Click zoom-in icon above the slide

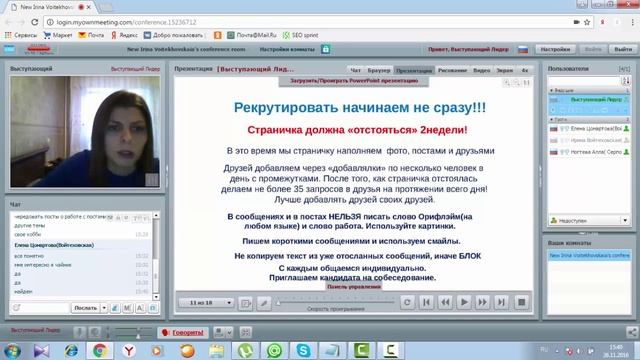pyautogui.click(x=507, y=83)
